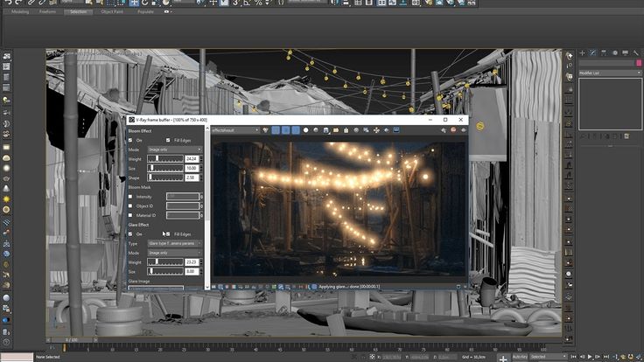Adjust the Glare Effect Size slider
The image size is (644, 362).
[x=165, y=271]
